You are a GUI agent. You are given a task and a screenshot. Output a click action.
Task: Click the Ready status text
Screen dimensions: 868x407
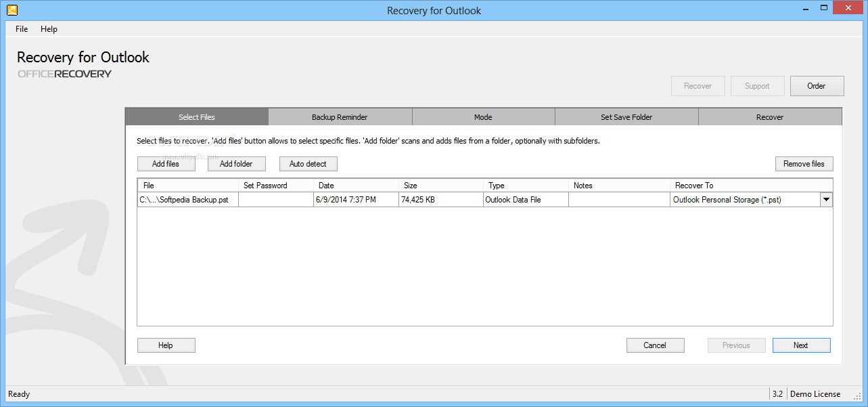pyautogui.click(x=19, y=394)
